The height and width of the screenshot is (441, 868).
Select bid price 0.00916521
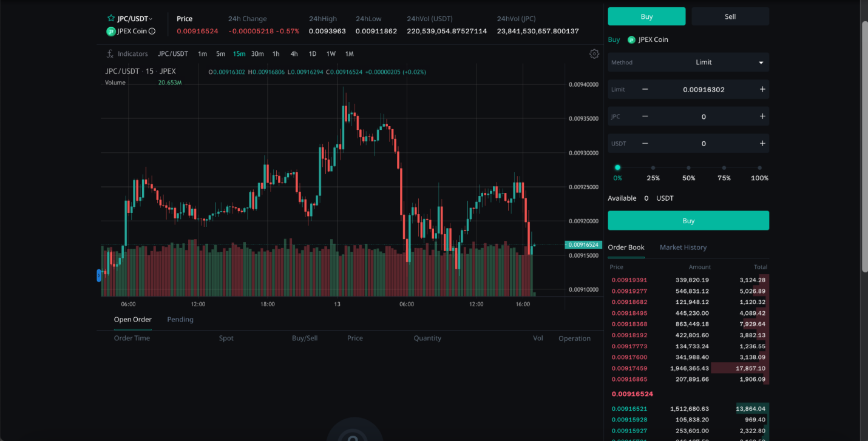tap(629, 409)
